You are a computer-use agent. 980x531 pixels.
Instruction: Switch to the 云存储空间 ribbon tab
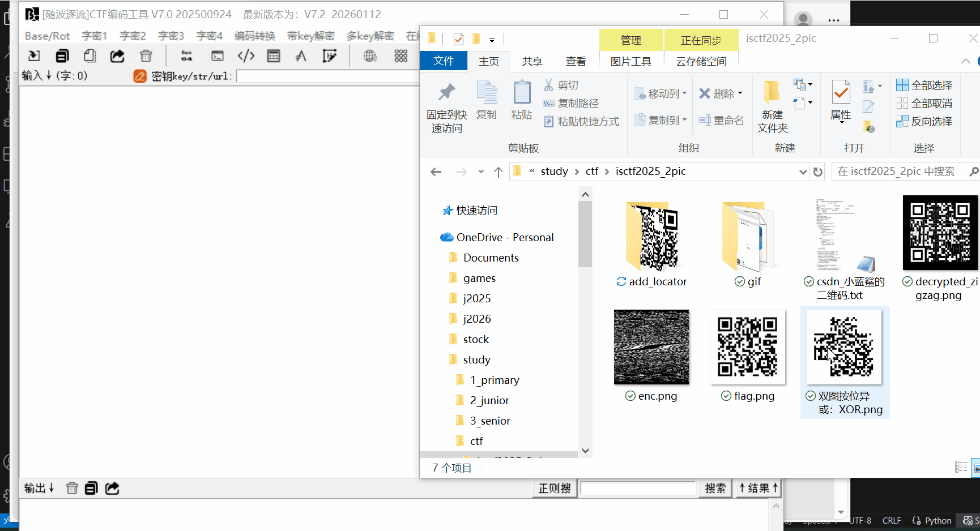(701, 61)
